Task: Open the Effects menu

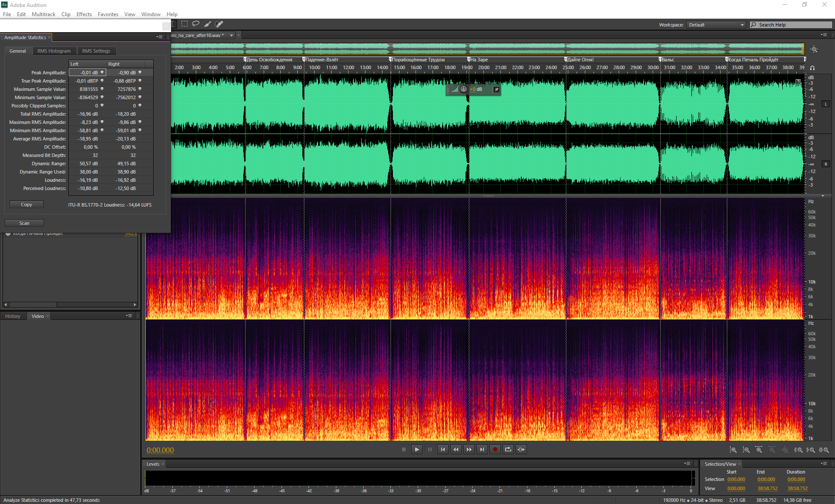Action: pos(84,14)
